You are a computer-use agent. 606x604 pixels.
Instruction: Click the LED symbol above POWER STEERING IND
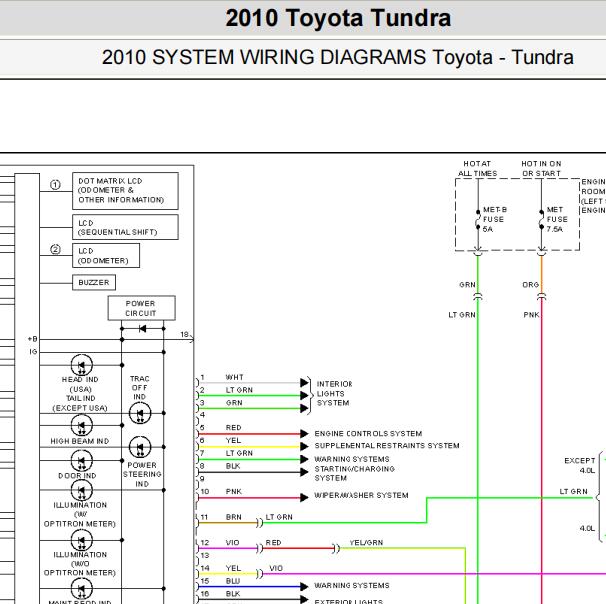click(x=140, y=447)
